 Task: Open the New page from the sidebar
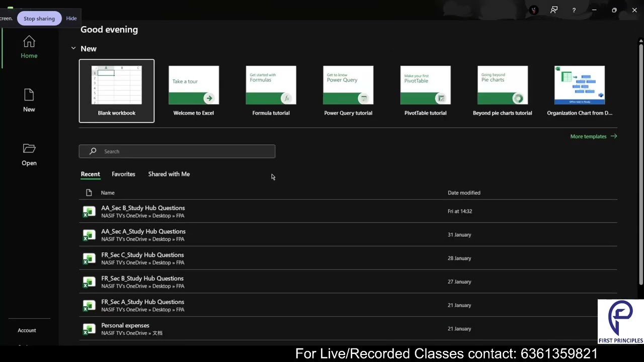(29, 101)
